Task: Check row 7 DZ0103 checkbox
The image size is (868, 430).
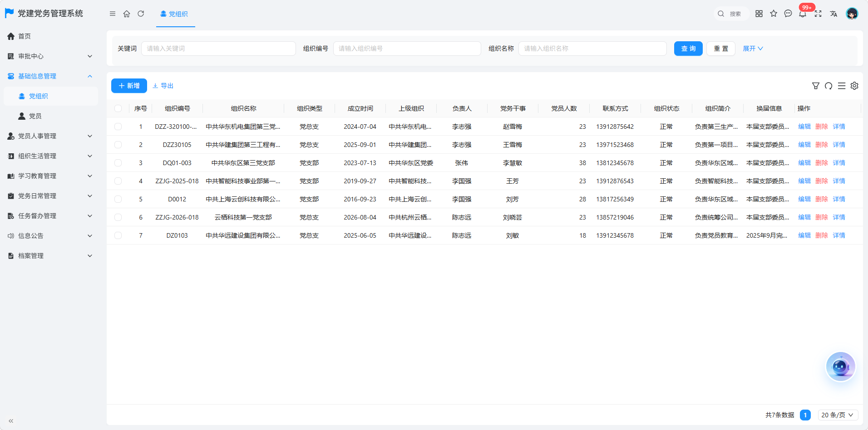Action: [x=118, y=235]
